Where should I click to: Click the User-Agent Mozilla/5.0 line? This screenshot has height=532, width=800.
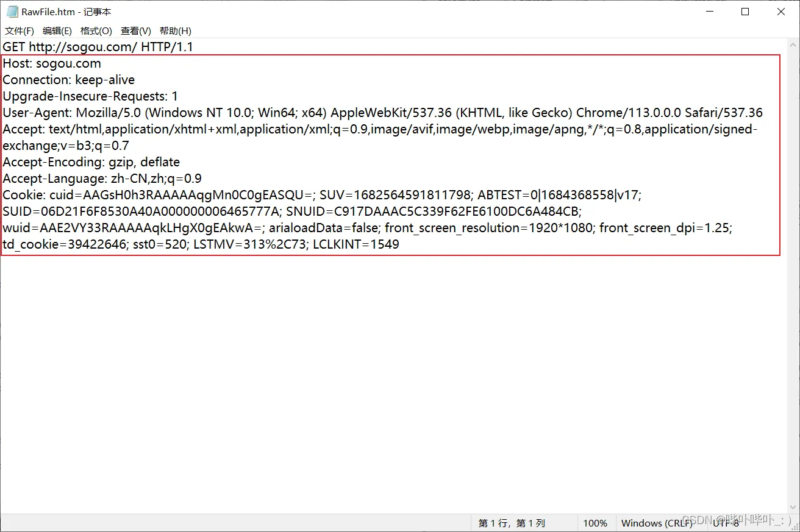pyautogui.click(x=383, y=113)
